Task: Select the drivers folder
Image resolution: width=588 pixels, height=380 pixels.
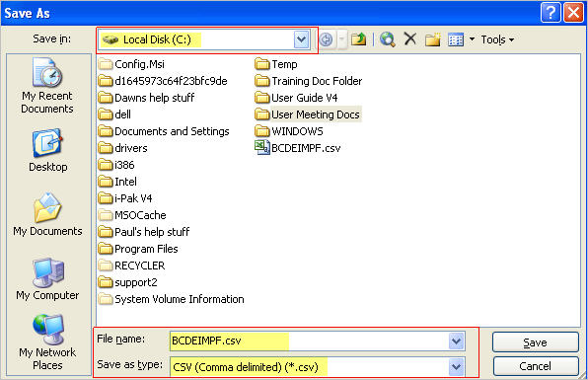Action: [x=123, y=148]
